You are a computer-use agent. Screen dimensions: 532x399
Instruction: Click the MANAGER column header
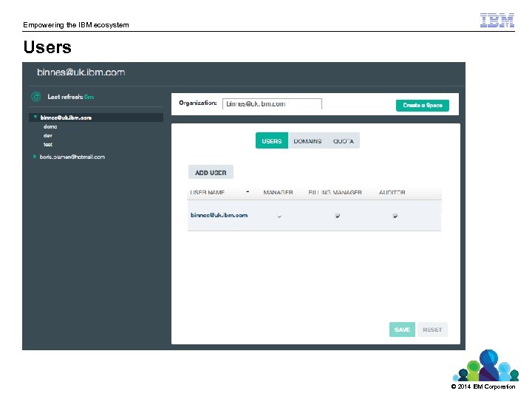tap(279, 192)
